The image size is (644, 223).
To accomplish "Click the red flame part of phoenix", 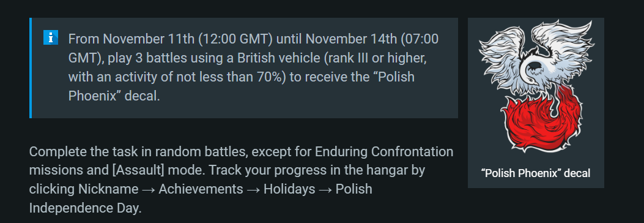I will (x=540, y=120).
